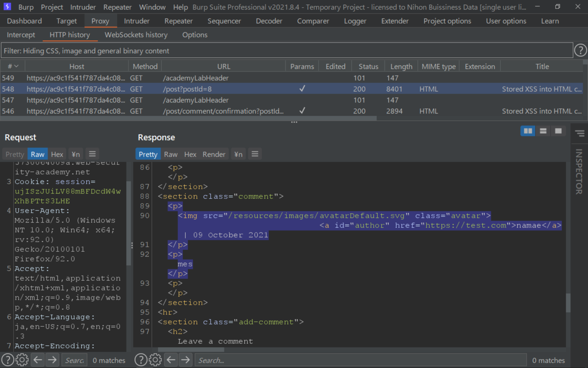The image size is (588, 368).
Task: Open Request panel hamburger options menu
Action: pos(92,154)
